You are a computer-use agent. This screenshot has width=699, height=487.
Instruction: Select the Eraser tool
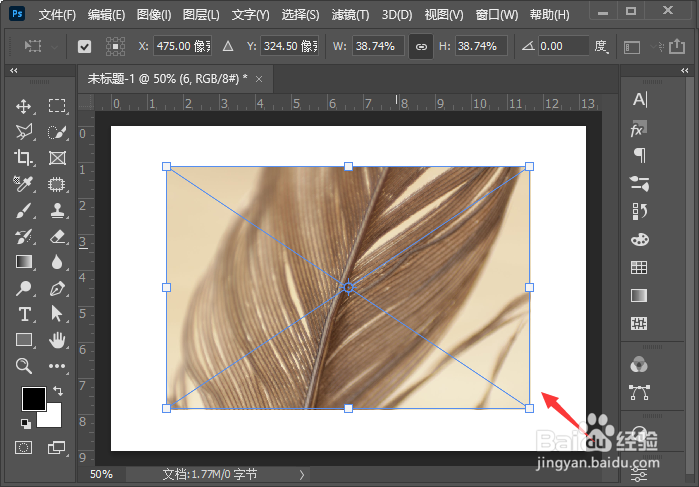tap(57, 236)
